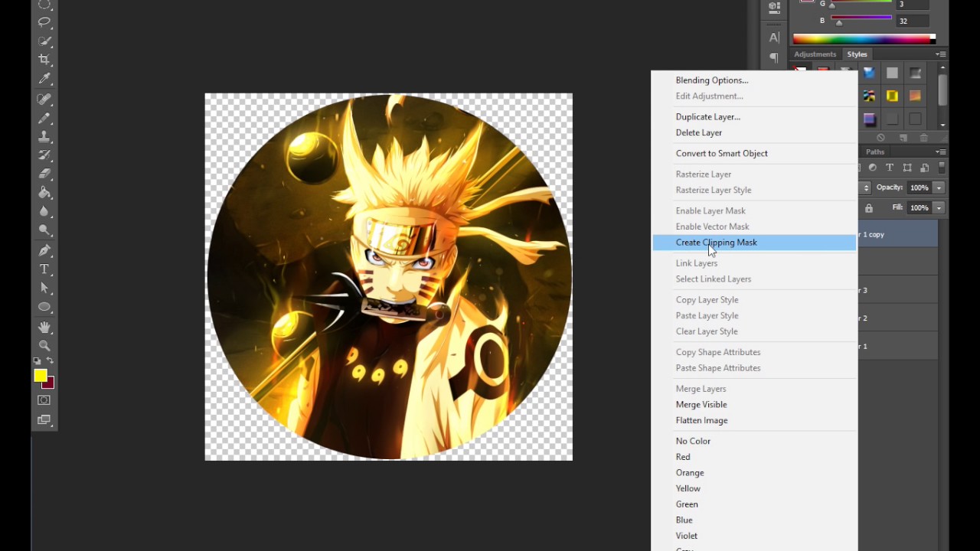The width and height of the screenshot is (980, 551).
Task: Open the Fill dropdown arrow
Action: (939, 207)
